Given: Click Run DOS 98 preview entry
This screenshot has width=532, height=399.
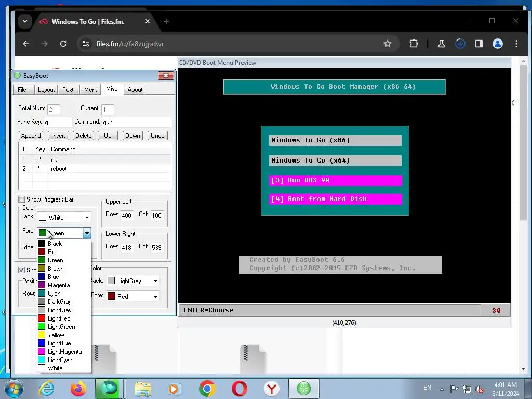Looking at the screenshot, I should tap(336, 180).
